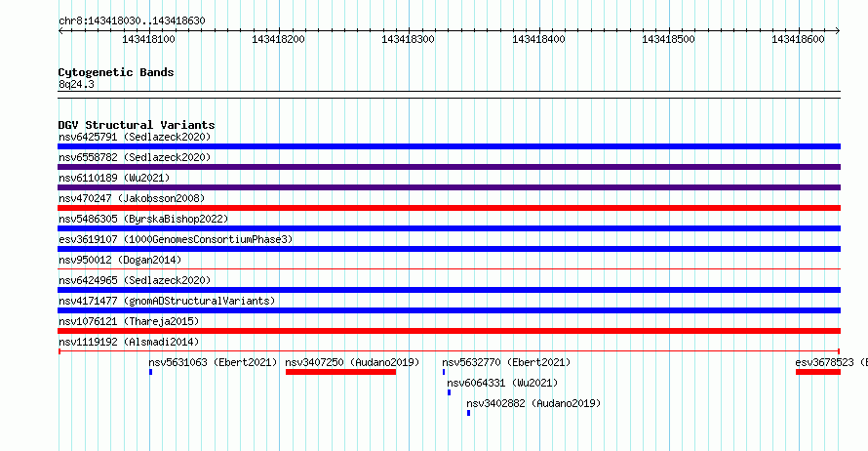
Task: Select the blue bar under nsv5486305
Action: coord(449,228)
